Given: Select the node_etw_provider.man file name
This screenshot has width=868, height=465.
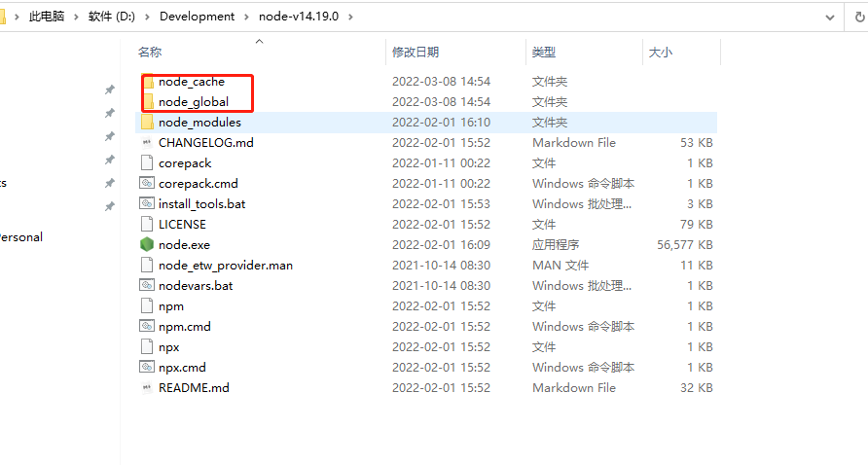Looking at the screenshot, I should [226, 266].
